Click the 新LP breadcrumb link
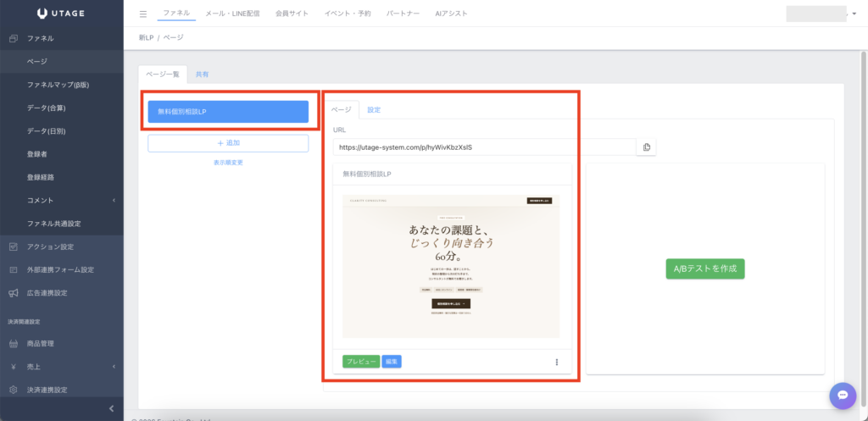This screenshot has width=868, height=421. (146, 37)
